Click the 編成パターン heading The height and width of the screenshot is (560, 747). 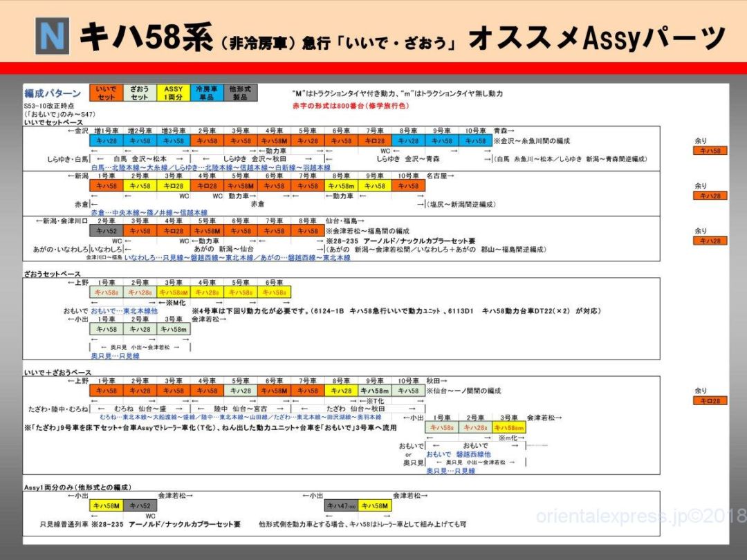tap(53, 93)
